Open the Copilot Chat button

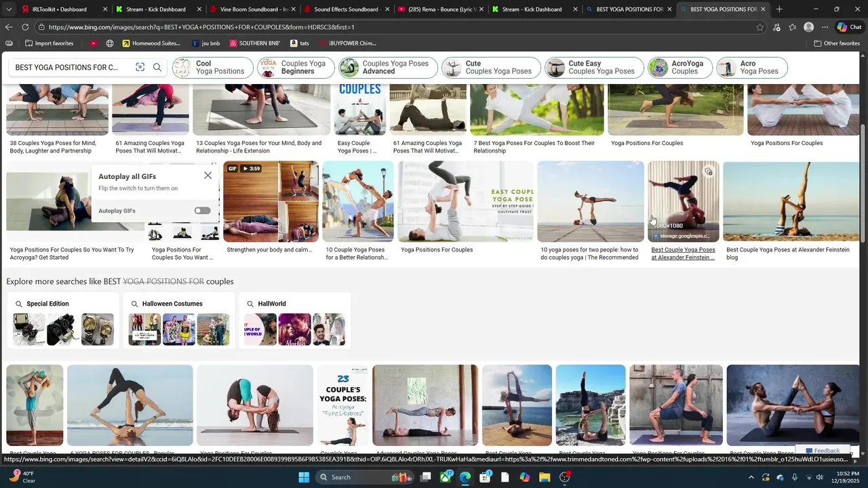(x=849, y=27)
